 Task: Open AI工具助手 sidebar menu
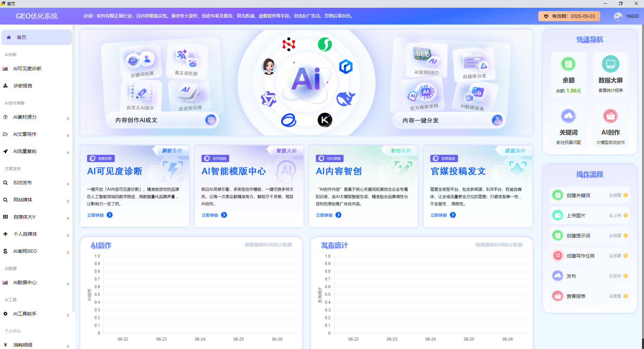tap(36, 314)
